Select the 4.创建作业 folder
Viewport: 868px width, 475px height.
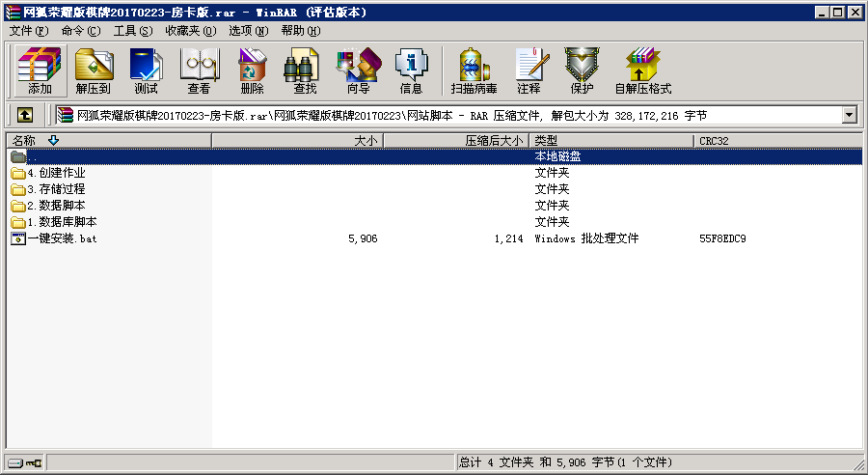point(56,173)
